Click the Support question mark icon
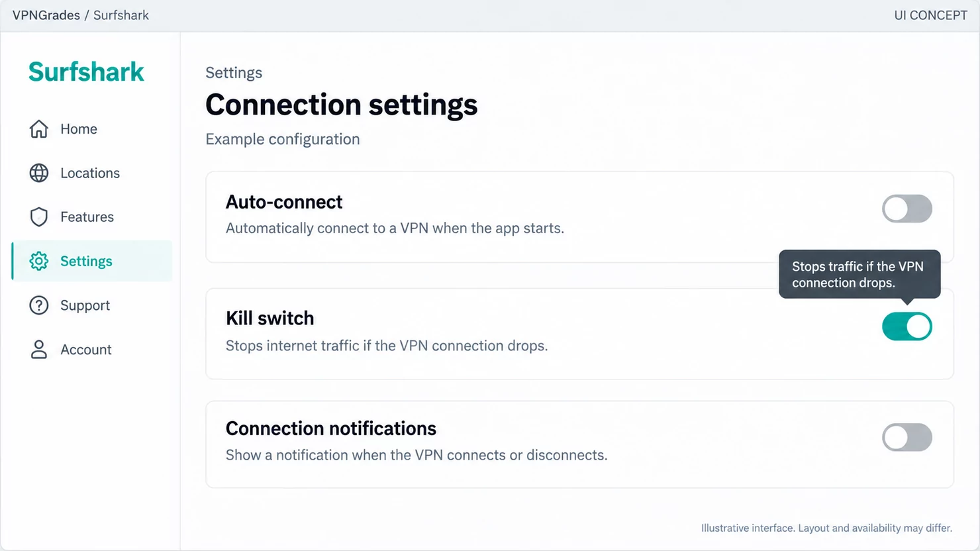Image resolution: width=980 pixels, height=551 pixels. [x=39, y=305]
